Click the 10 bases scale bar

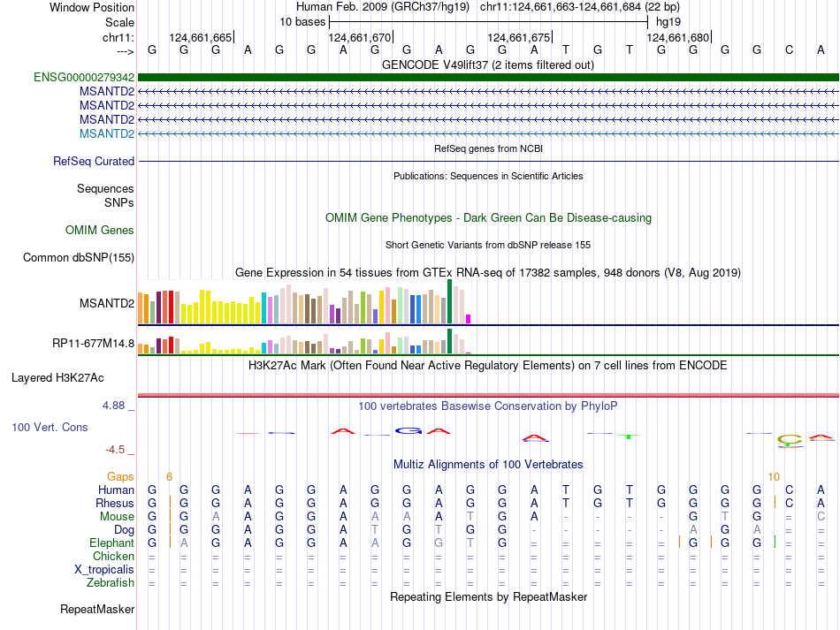click(x=488, y=22)
